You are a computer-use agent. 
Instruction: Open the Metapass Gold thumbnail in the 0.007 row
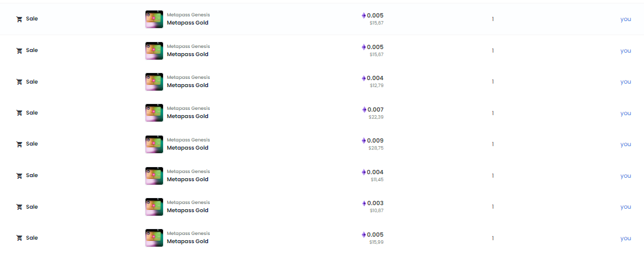click(x=154, y=113)
